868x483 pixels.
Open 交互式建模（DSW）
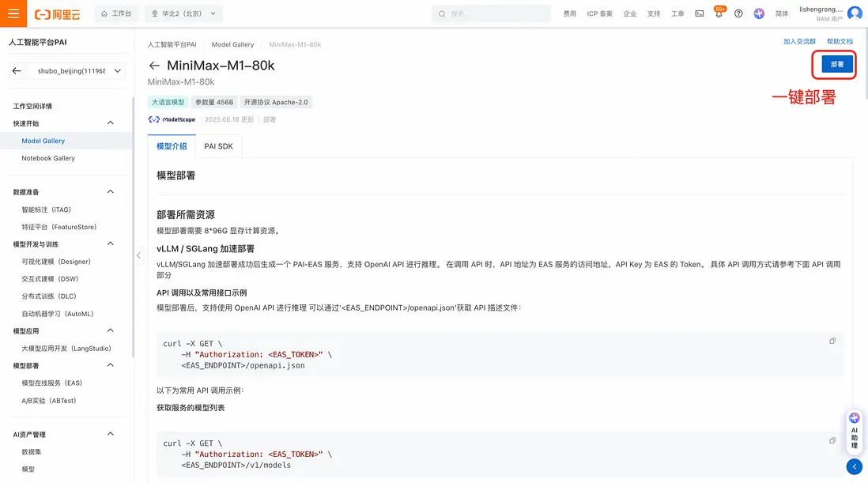[x=51, y=279]
